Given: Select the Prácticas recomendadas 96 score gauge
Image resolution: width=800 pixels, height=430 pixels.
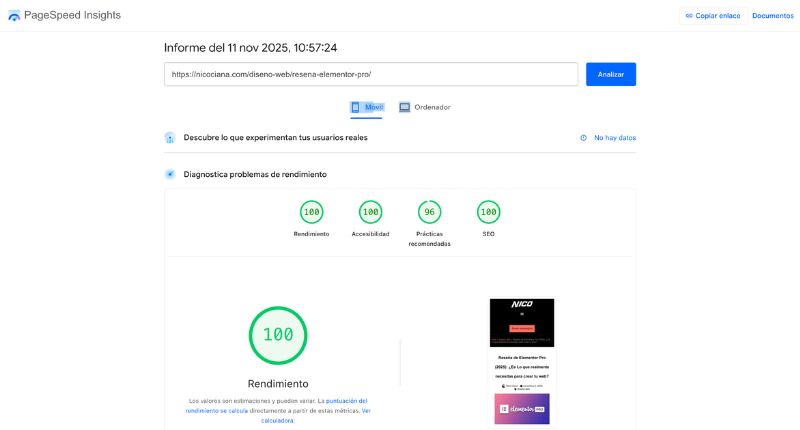Looking at the screenshot, I should 430,212.
